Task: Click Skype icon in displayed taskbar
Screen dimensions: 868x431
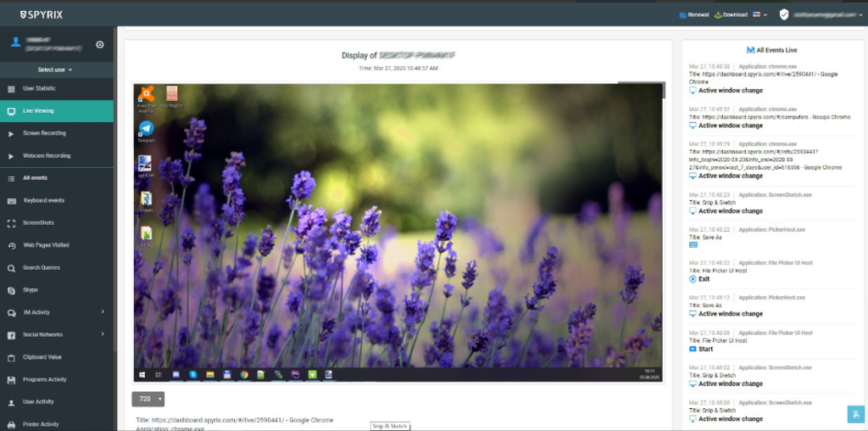Action: click(192, 375)
